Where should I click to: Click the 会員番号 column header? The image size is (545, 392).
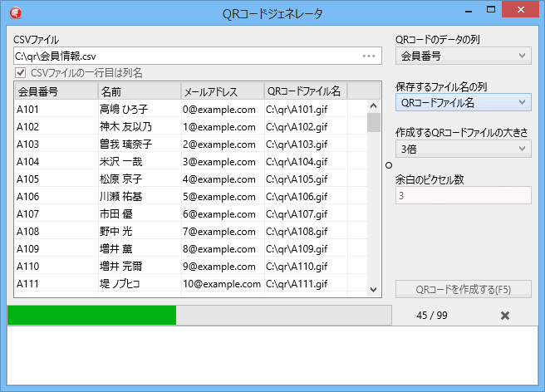pyautogui.click(x=55, y=91)
